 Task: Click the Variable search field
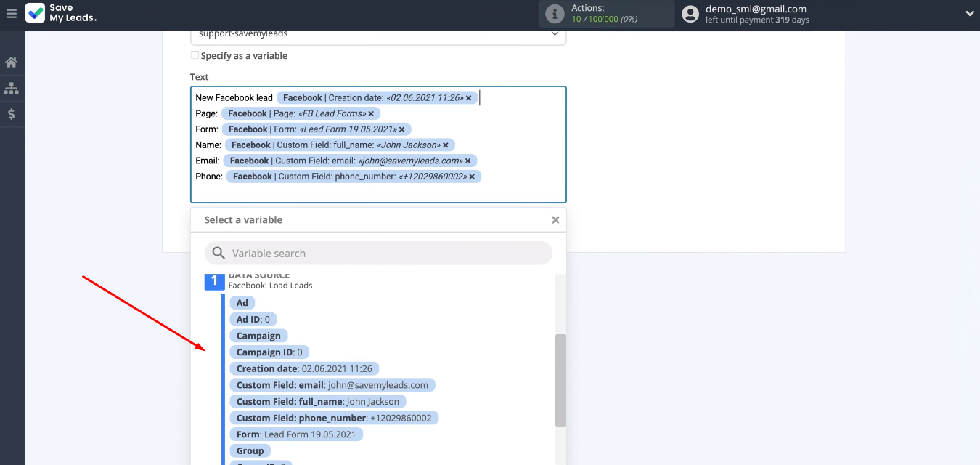point(378,253)
